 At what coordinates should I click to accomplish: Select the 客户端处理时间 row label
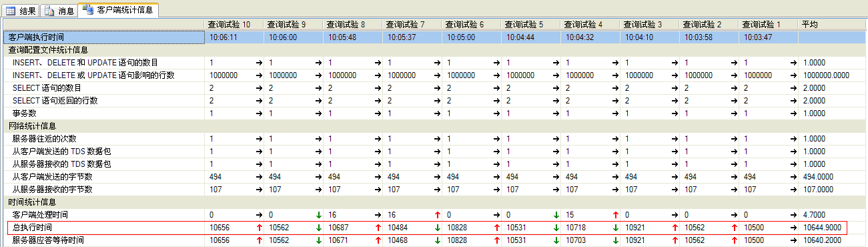40,214
